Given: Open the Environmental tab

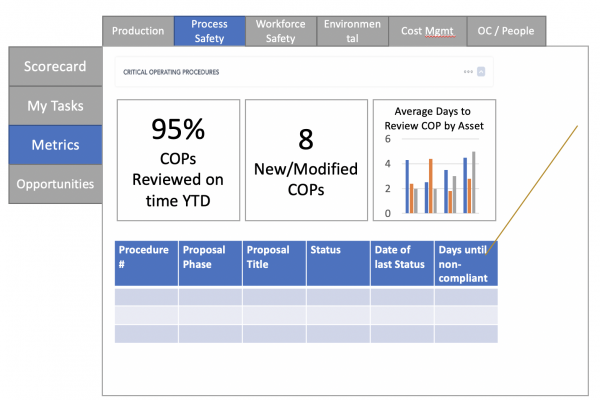Looking at the screenshot, I should point(352,31).
